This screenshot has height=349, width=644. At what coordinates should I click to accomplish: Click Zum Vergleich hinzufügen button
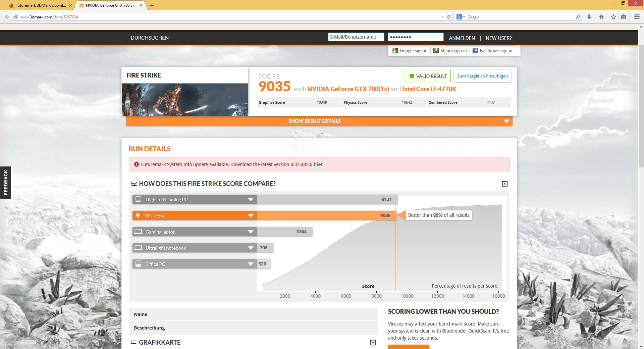coord(482,76)
